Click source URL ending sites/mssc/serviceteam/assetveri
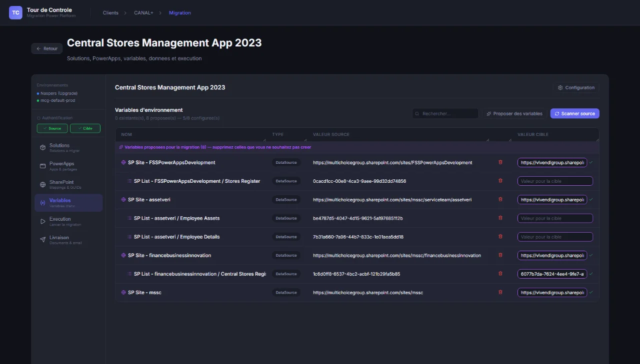 coord(392,200)
